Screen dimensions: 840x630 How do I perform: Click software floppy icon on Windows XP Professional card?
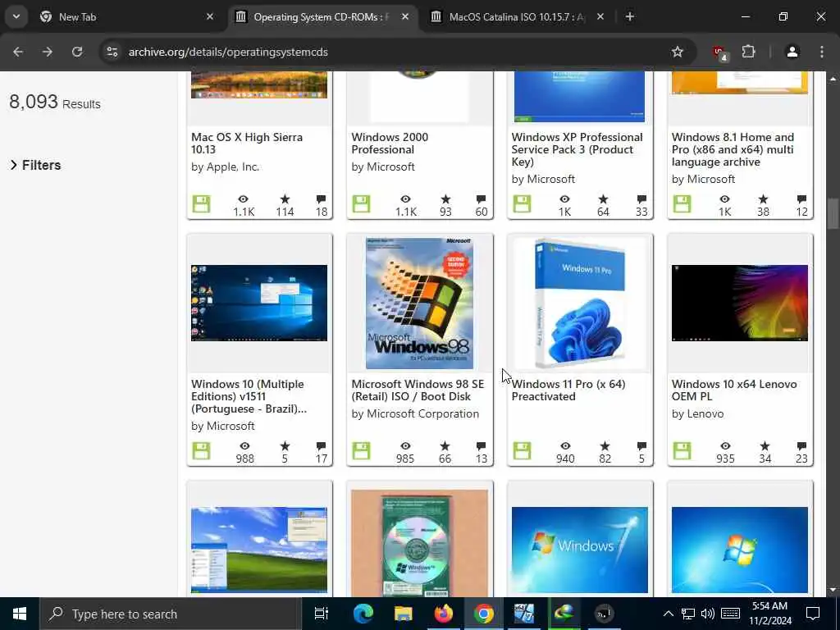click(x=522, y=204)
